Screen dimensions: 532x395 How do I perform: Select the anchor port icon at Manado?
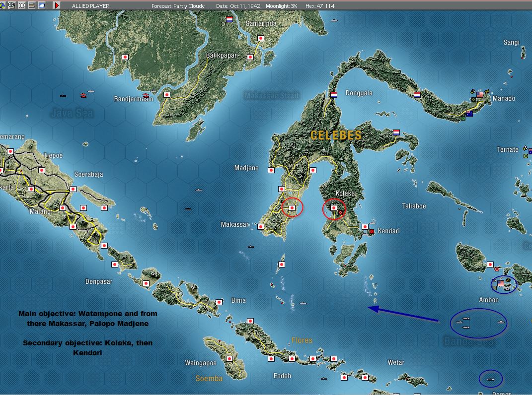coord(473,91)
